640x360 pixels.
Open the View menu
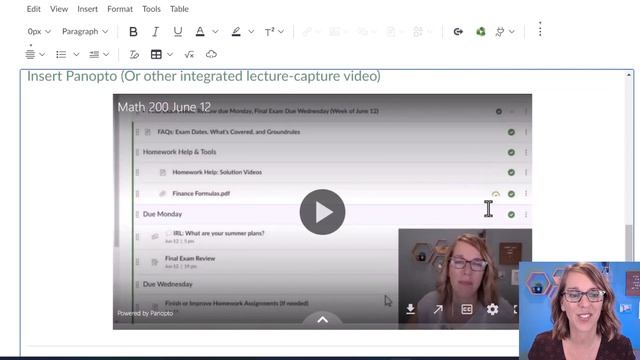[x=59, y=9]
